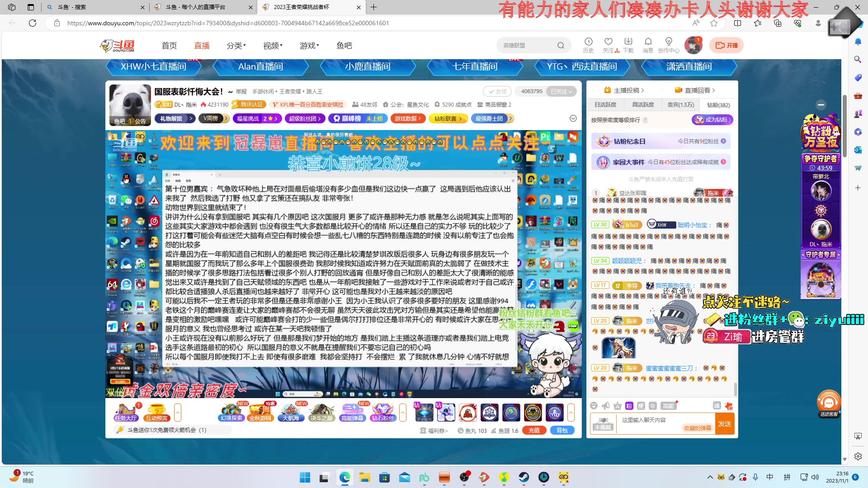Image resolution: width=868 pixels, height=488 pixels.
Task: Click the 充值 recharge button
Action: point(534,430)
